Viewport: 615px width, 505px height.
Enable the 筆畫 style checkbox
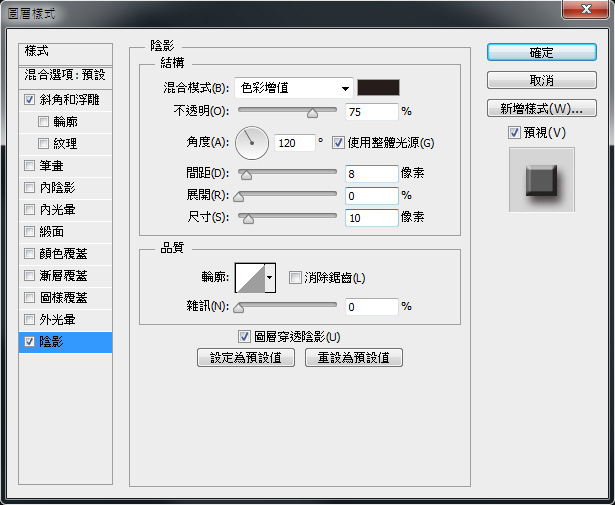click(x=29, y=165)
